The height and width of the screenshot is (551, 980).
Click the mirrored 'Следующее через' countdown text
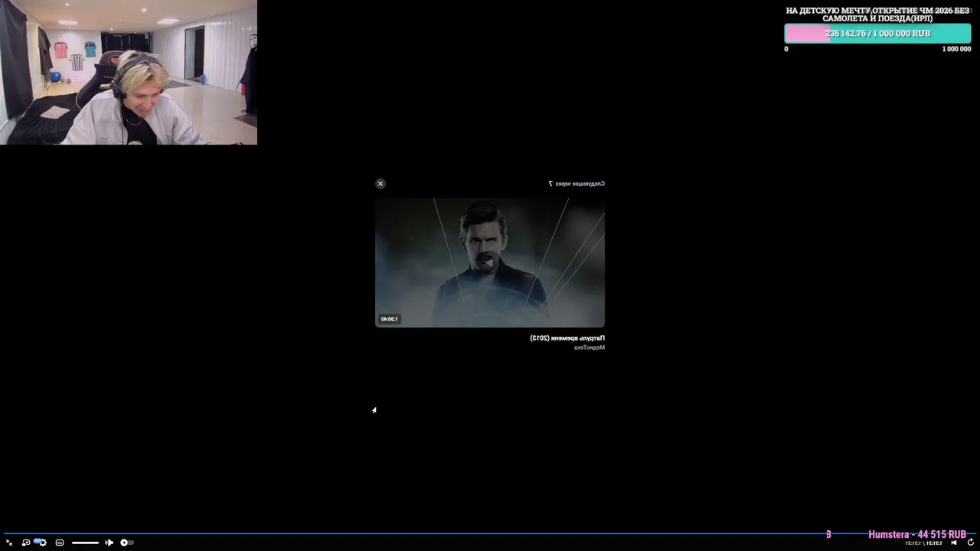577,184
